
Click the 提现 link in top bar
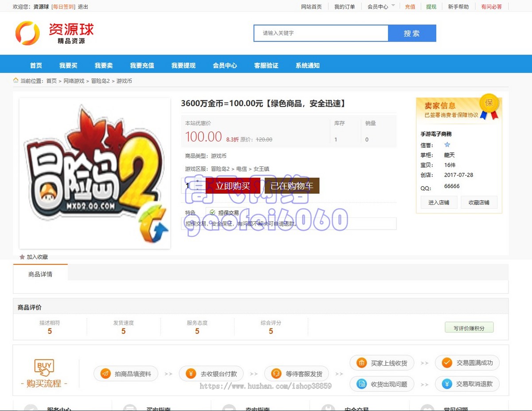click(431, 7)
